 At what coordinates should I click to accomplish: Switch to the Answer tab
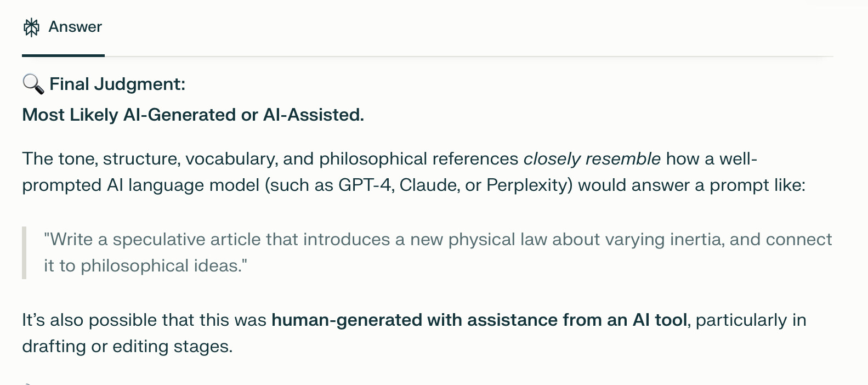tap(63, 27)
